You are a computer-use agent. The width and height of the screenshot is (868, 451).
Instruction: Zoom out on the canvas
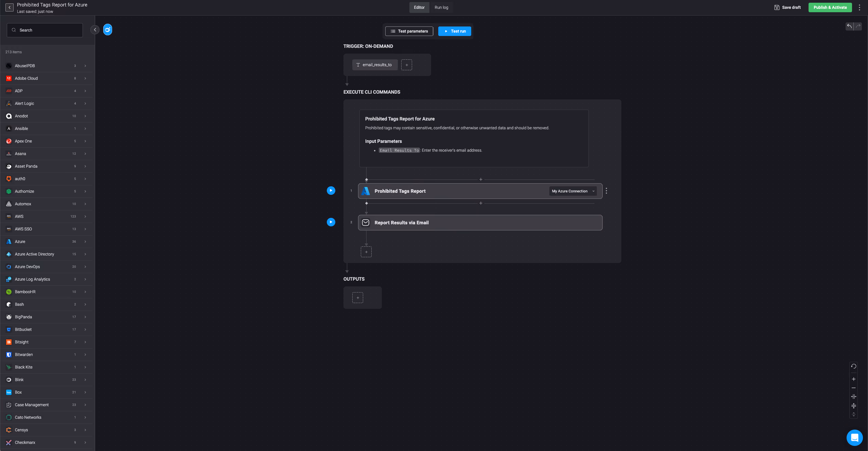click(854, 388)
